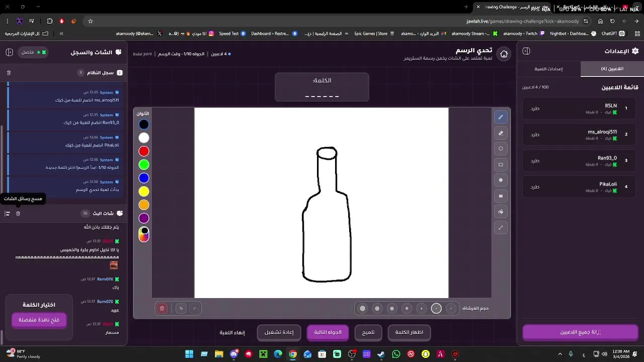
Task: Clear the canvas with the red trash button
Action: pyautogui.click(x=162, y=308)
